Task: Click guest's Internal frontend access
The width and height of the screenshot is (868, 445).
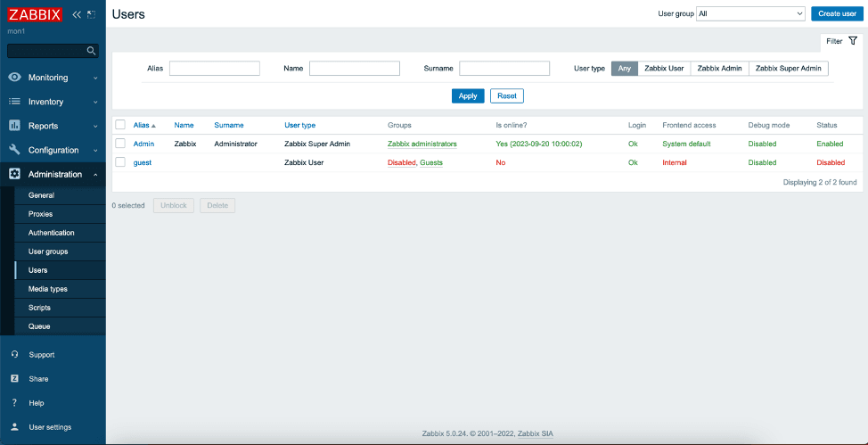Action: tap(675, 162)
